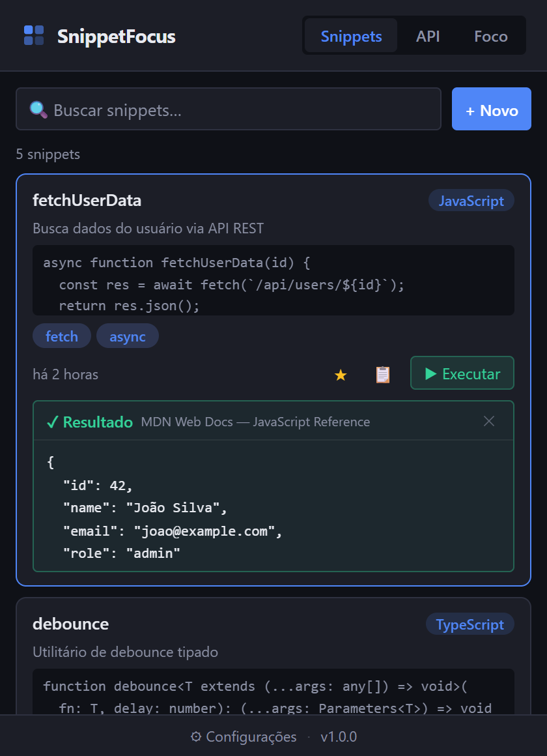
Task: Click the gear icon beside Configurações
Action: [195, 736]
